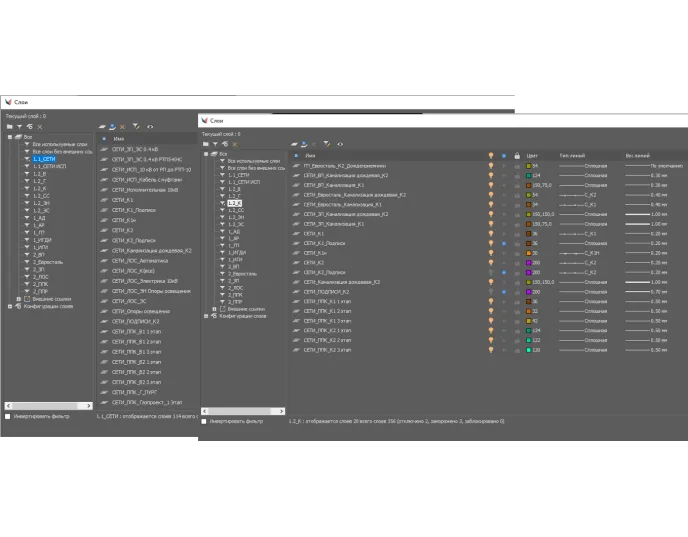Click the eye icon in front window toolbar

[340, 144]
